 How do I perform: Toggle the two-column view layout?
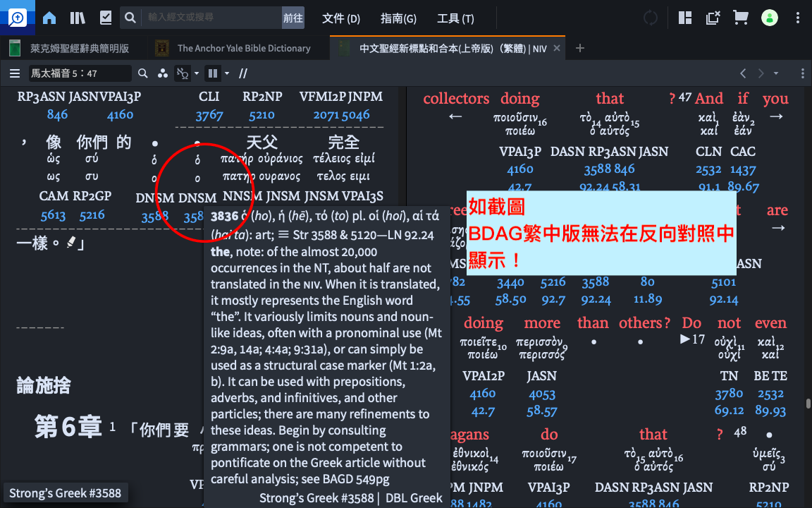[x=214, y=73]
